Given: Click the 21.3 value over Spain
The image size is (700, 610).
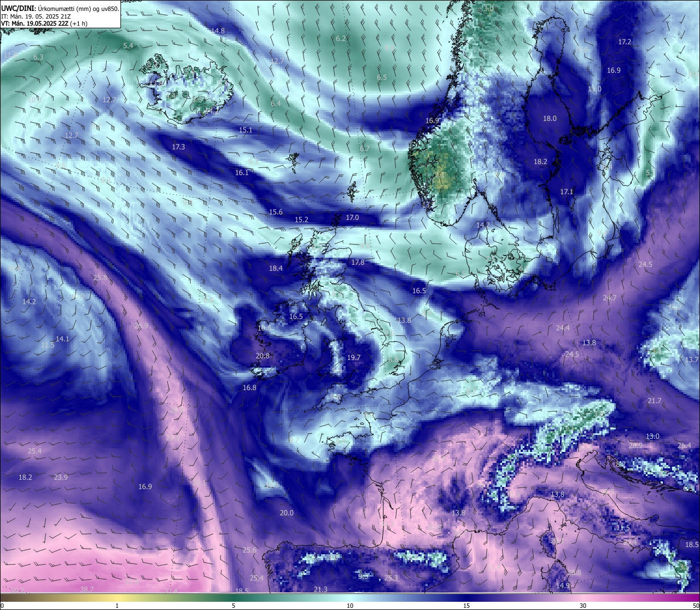Looking at the screenshot, I should pyautogui.click(x=320, y=589).
